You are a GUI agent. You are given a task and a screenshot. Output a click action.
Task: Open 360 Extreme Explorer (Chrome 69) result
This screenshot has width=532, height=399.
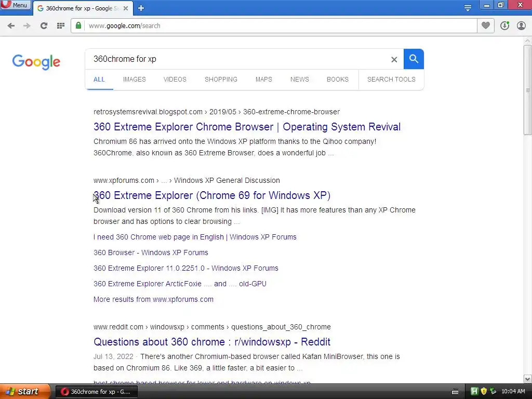(212, 195)
